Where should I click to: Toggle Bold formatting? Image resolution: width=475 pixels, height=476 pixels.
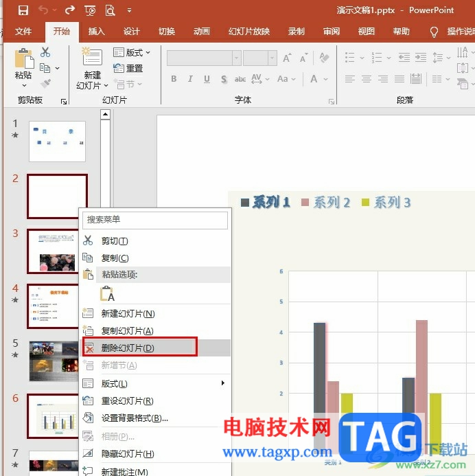coord(174,79)
